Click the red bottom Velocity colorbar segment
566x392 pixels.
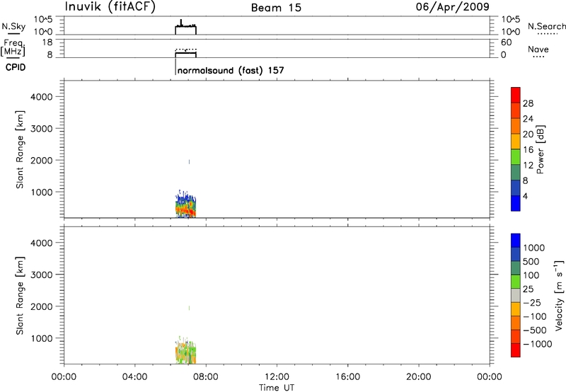(516, 350)
